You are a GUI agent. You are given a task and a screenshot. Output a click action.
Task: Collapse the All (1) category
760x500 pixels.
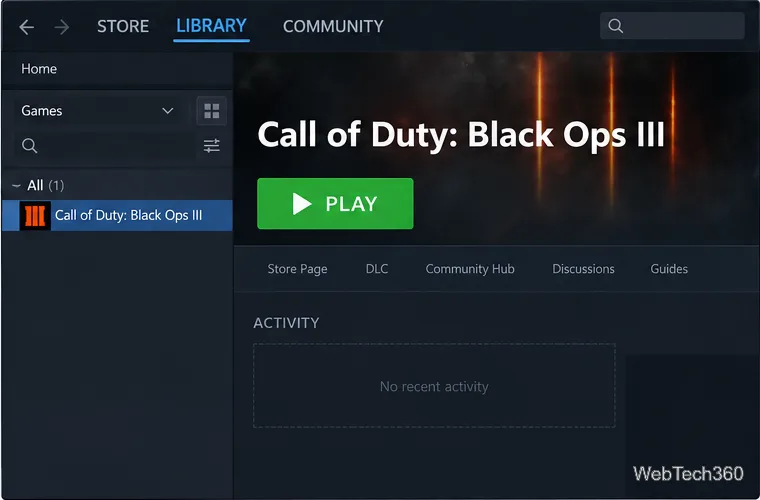(16, 186)
